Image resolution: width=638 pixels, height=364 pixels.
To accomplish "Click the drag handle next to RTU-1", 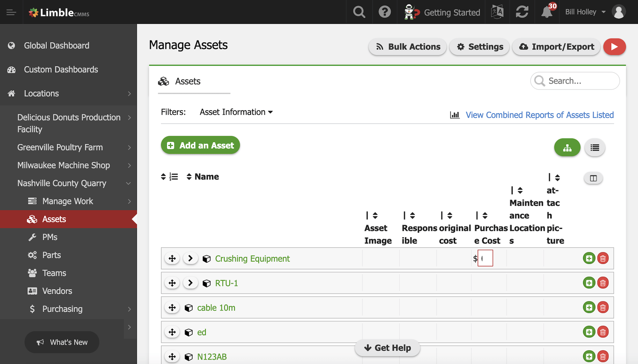I will click(172, 283).
